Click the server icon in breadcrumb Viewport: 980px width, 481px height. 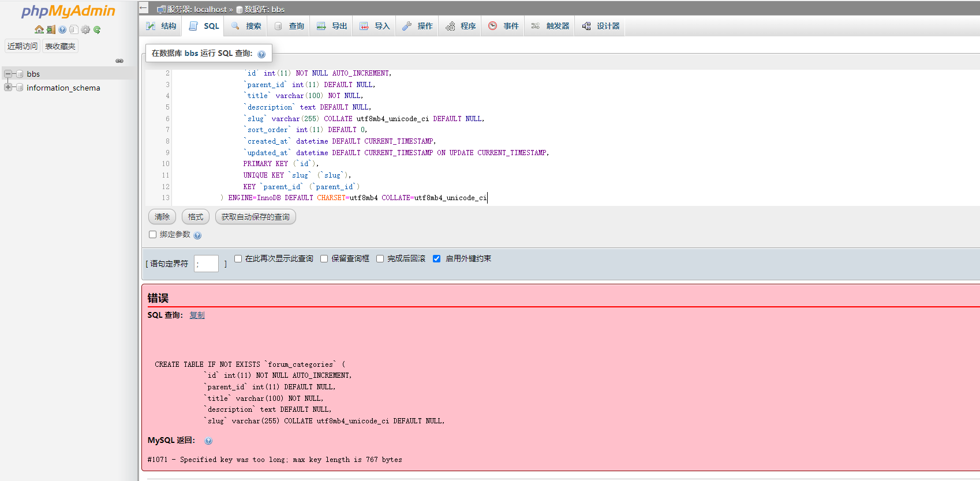pos(162,9)
